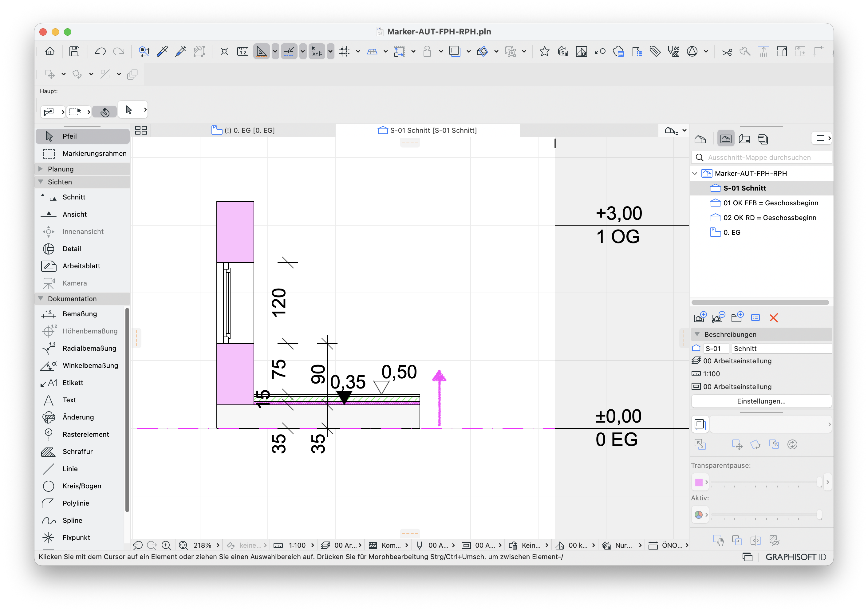Viewport: 868px width, 611px height.
Task: Toggle the snap guides button
Action: [x=289, y=51]
